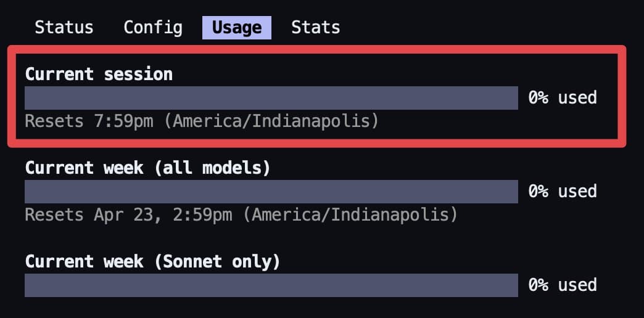Screen dimensions: 644x318
Task: Click the all models weekly usage bar
Action: point(271,192)
